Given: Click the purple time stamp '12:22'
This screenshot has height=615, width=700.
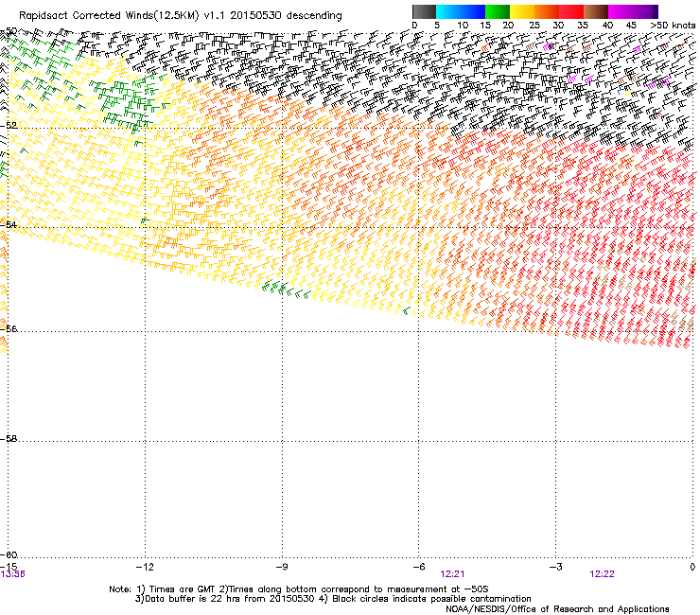Looking at the screenshot, I should point(602,574).
